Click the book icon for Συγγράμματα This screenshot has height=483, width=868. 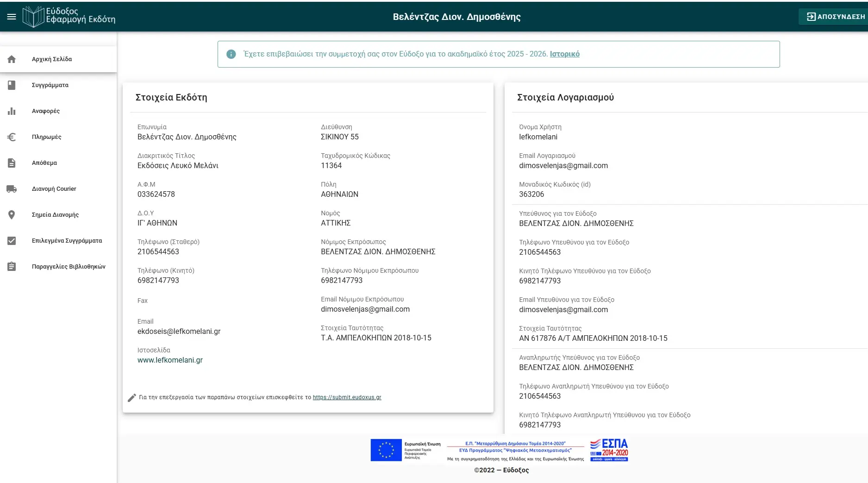(12, 85)
